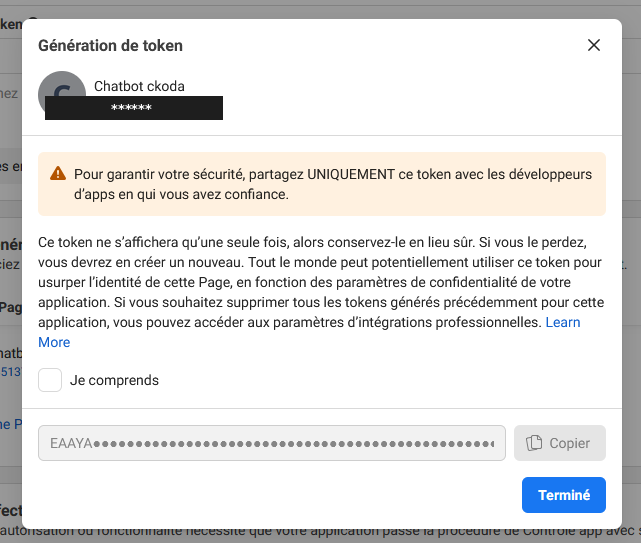This screenshot has width=641, height=543.
Task: Close the Génération de token dialog
Action: [594, 45]
